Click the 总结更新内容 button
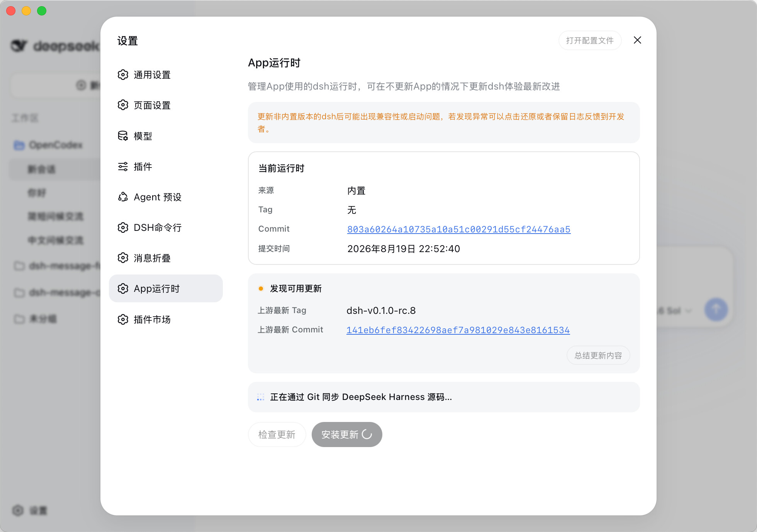This screenshot has height=532, width=757. 598,355
